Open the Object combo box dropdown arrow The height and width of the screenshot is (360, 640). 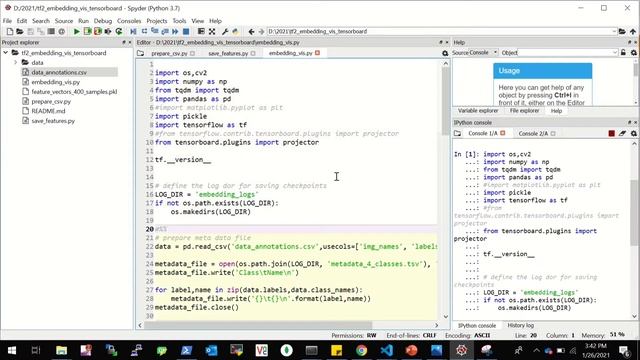pos(615,53)
